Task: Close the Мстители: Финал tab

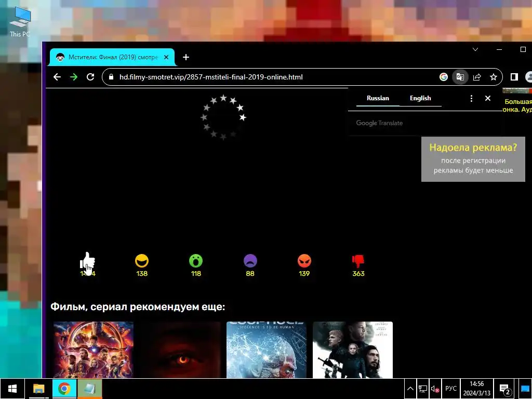Action: coord(166,57)
